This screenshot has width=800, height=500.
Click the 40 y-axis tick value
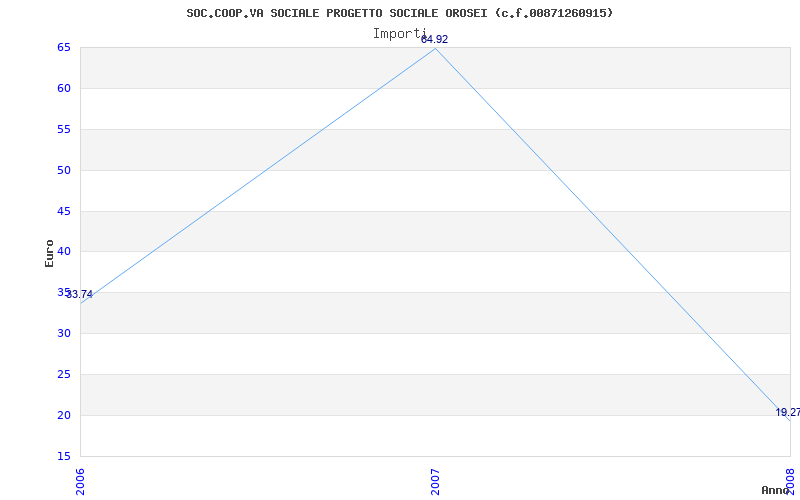pyautogui.click(x=64, y=252)
